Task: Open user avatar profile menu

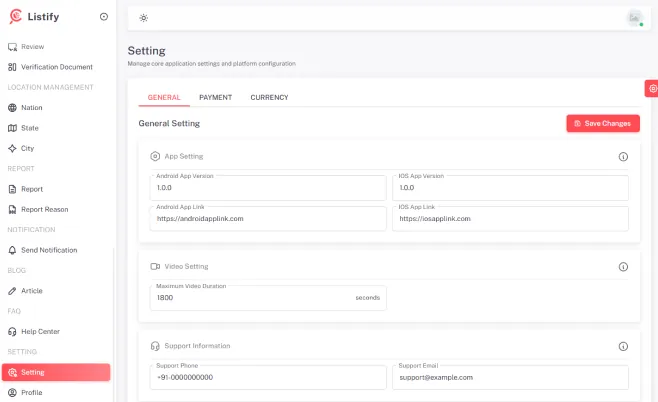Action: click(x=634, y=18)
